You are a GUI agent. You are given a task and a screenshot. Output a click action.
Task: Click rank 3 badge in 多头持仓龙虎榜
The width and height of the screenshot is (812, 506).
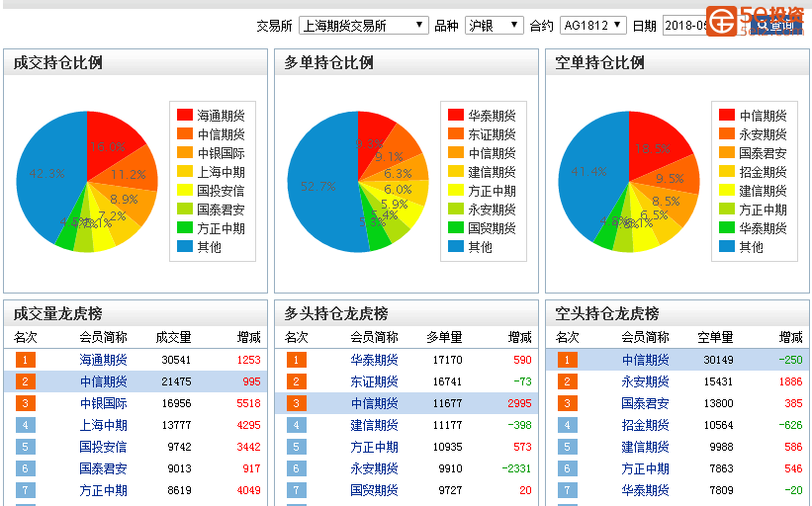point(296,403)
